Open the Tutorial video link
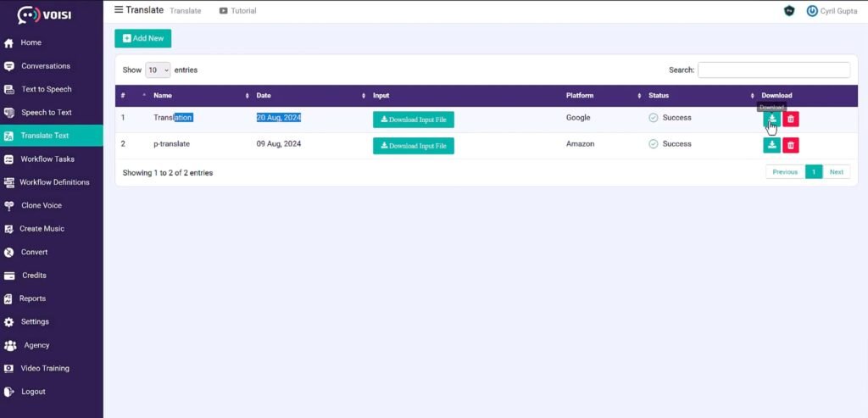This screenshot has height=418, width=868. [237, 11]
